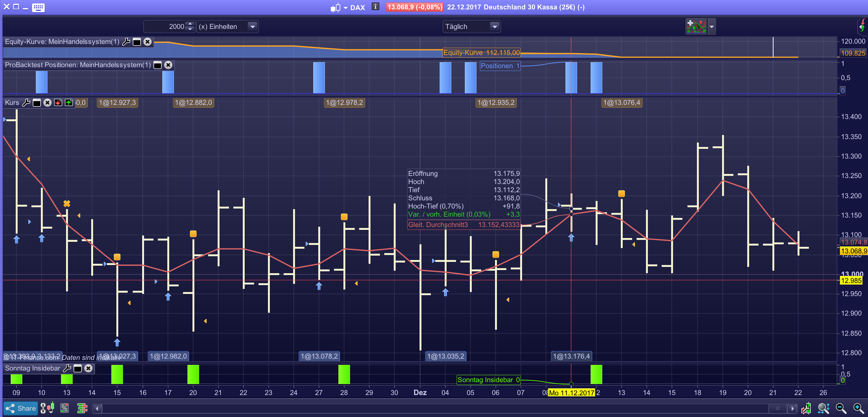
Task: Click the horizontal scrollbar right arrow
Action: pyautogui.click(x=792, y=409)
